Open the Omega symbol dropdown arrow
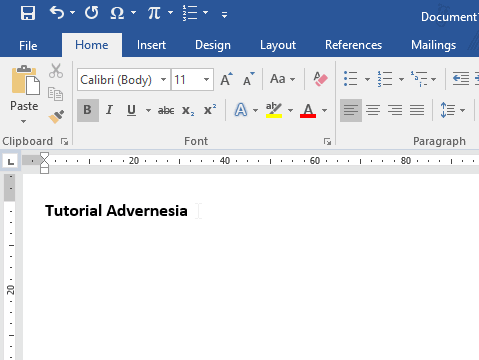 click(133, 13)
